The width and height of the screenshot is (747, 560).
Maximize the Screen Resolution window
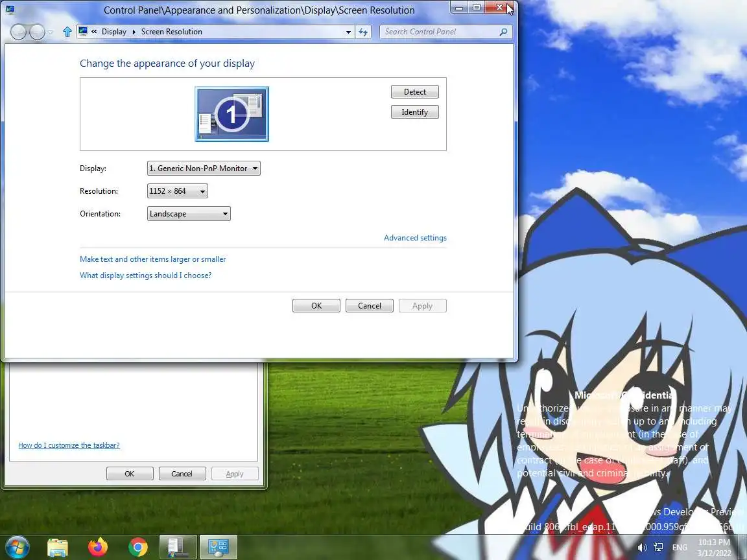click(476, 7)
